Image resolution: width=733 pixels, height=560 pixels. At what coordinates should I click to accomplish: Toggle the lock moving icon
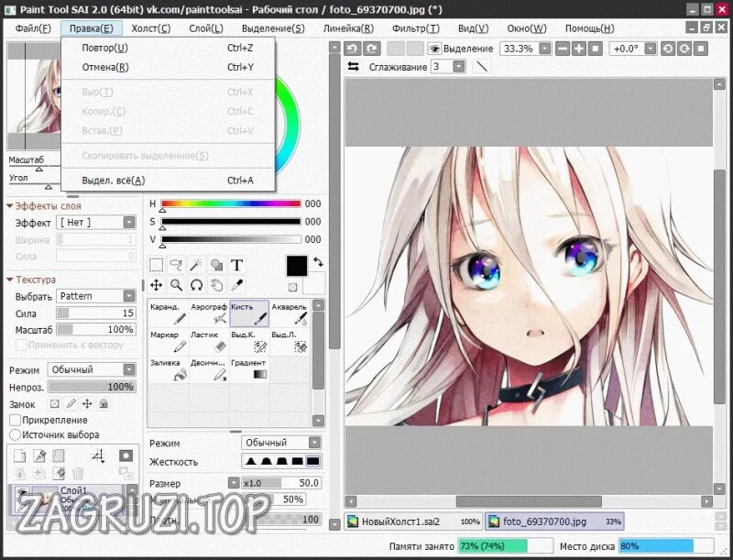tap(87, 404)
